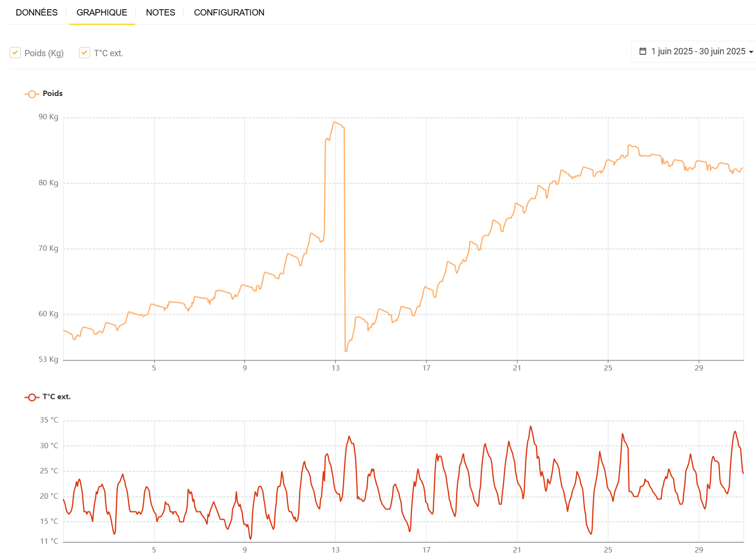Click the 80 Kg axis label
Screen dimensions: 756x553
pyautogui.click(x=48, y=183)
